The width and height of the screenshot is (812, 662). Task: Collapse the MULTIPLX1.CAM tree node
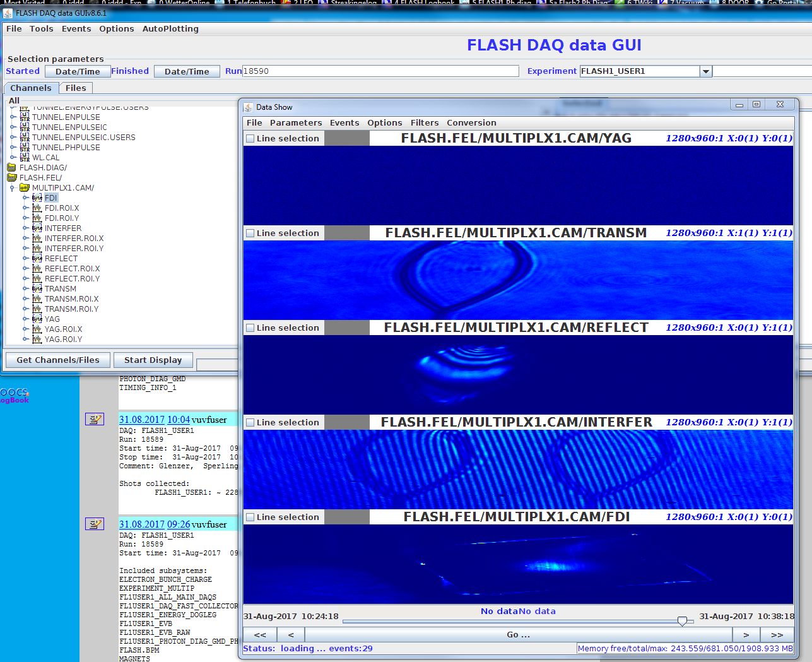13,187
